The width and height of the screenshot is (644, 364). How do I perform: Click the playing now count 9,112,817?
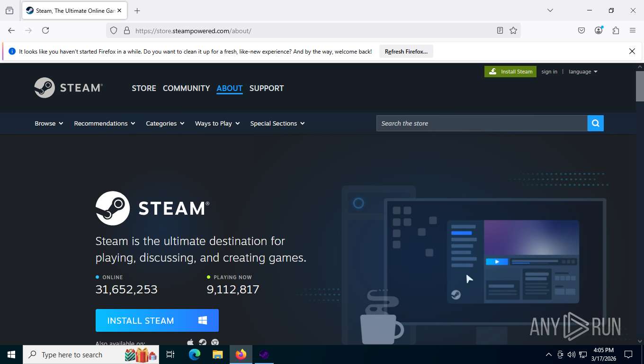coord(233,289)
